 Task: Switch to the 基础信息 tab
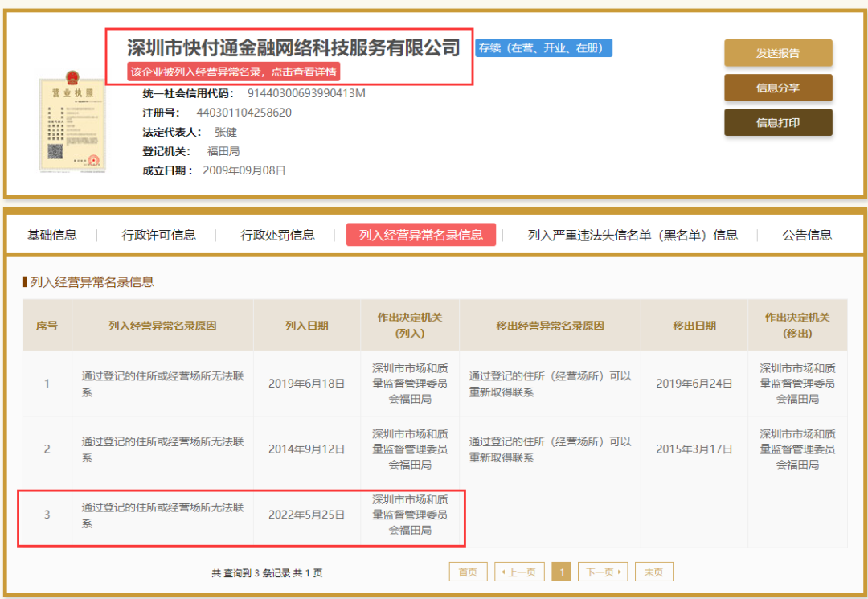point(52,235)
